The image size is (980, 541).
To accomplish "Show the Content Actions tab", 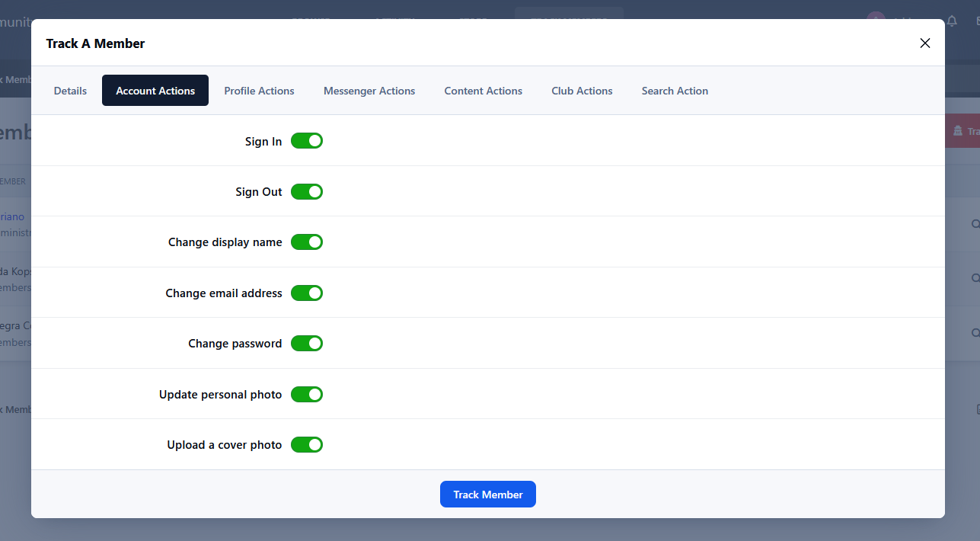I will [x=484, y=91].
